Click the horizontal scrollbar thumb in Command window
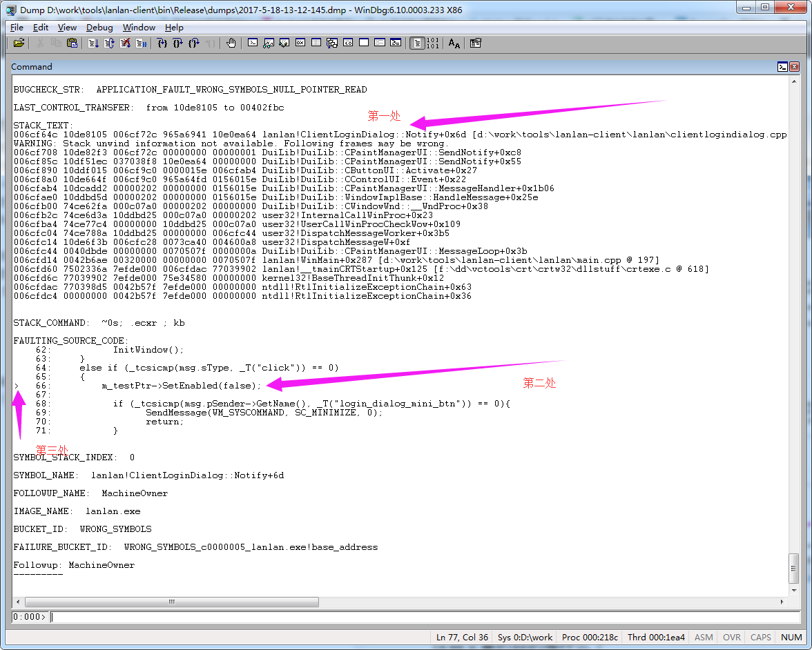 pyautogui.click(x=173, y=602)
